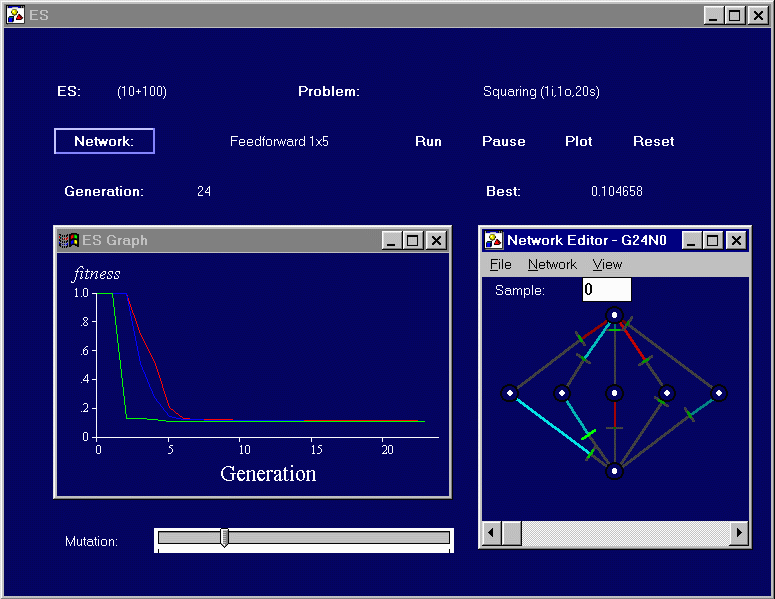Click the ES Graph window title icon
This screenshot has width=775, height=599.
click(68, 240)
